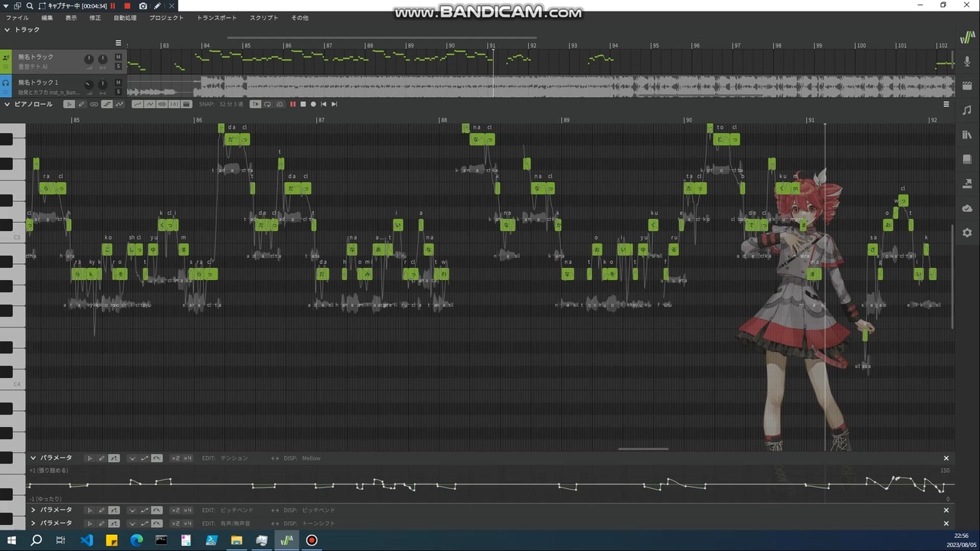This screenshot has width=980, height=551.
Task: Open the EDIT テンション parameter dropdown
Action: [234, 458]
